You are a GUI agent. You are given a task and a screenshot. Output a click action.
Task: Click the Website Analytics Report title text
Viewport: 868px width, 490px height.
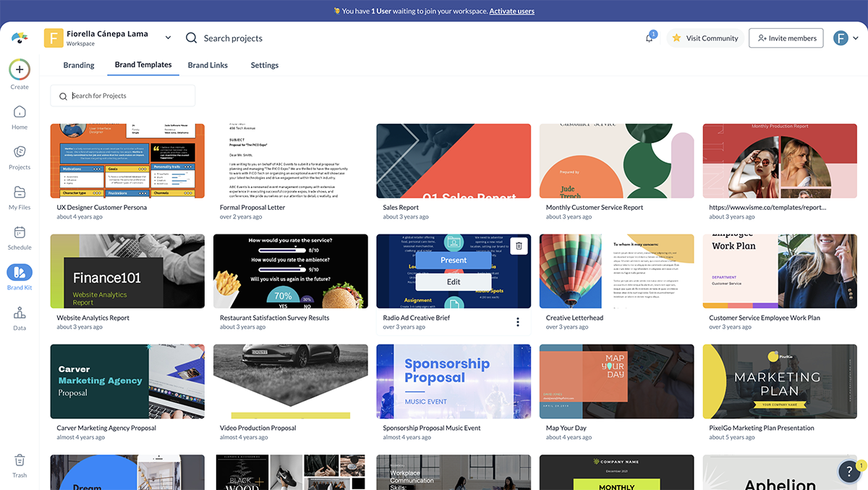click(93, 318)
